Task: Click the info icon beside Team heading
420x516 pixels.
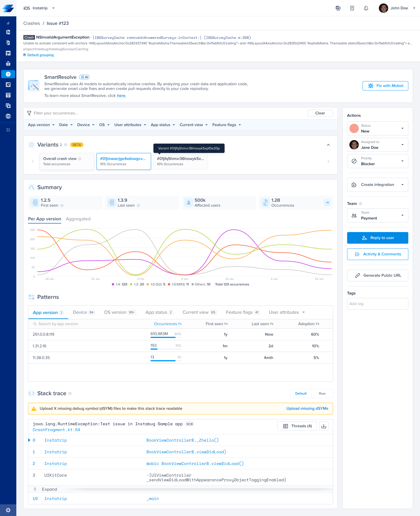Action: coord(360,204)
